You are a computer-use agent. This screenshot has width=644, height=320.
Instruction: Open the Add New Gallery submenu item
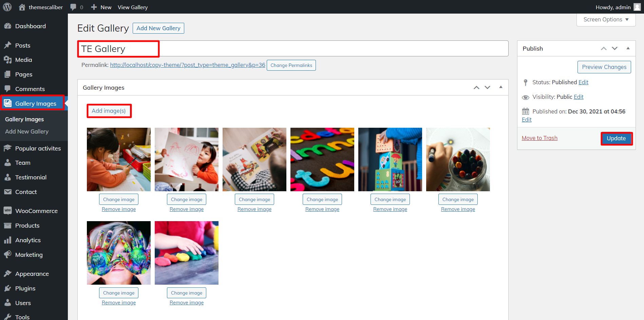click(x=27, y=131)
